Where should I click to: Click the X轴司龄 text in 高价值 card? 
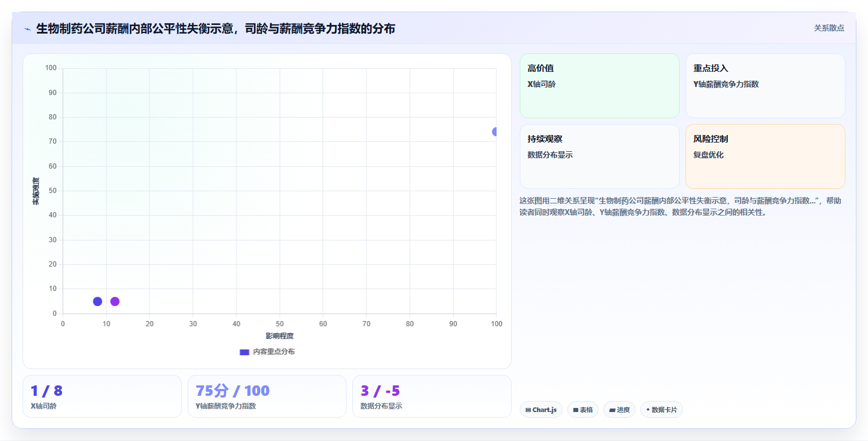pos(541,84)
